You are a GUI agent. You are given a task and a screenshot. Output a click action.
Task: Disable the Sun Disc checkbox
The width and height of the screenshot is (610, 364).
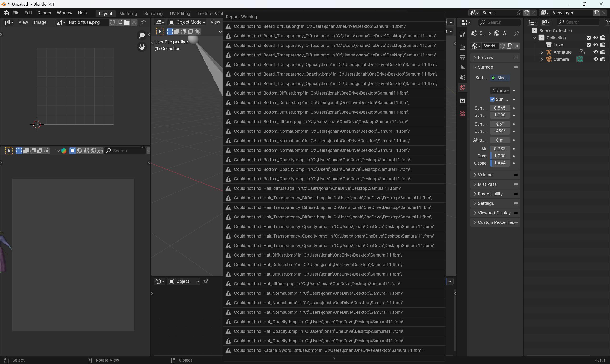point(492,99)
